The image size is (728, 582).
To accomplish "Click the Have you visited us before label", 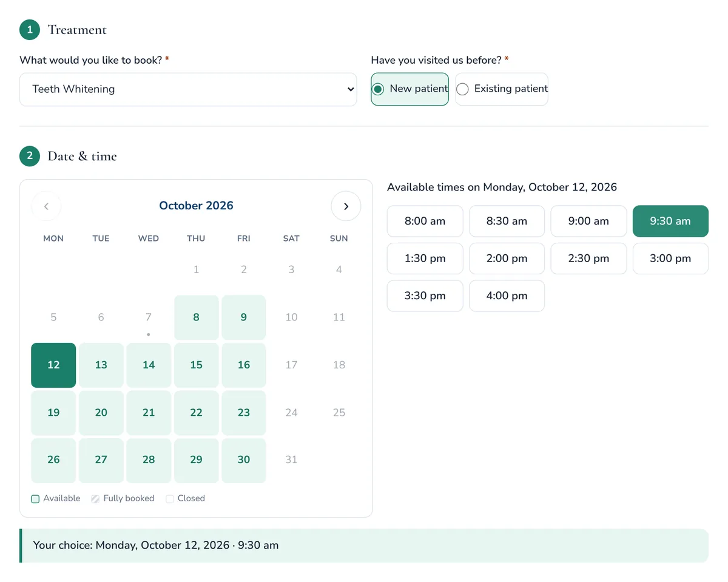I will pos(440,60).
